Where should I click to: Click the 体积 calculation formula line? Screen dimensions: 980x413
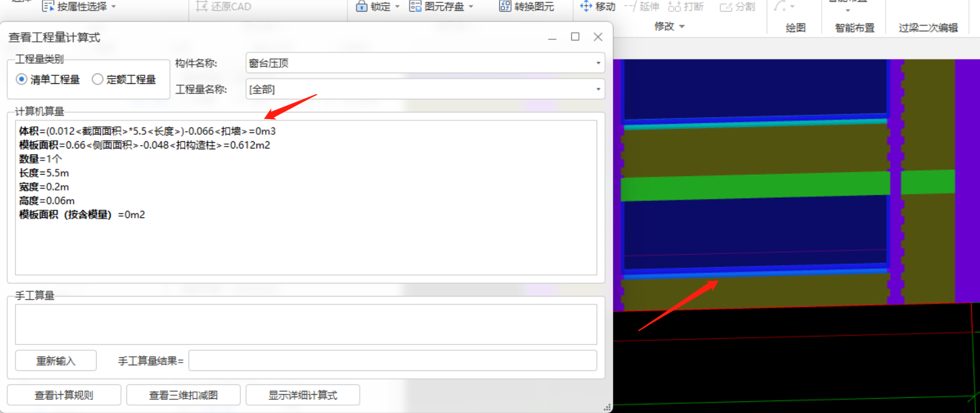(x=147, y=131)
